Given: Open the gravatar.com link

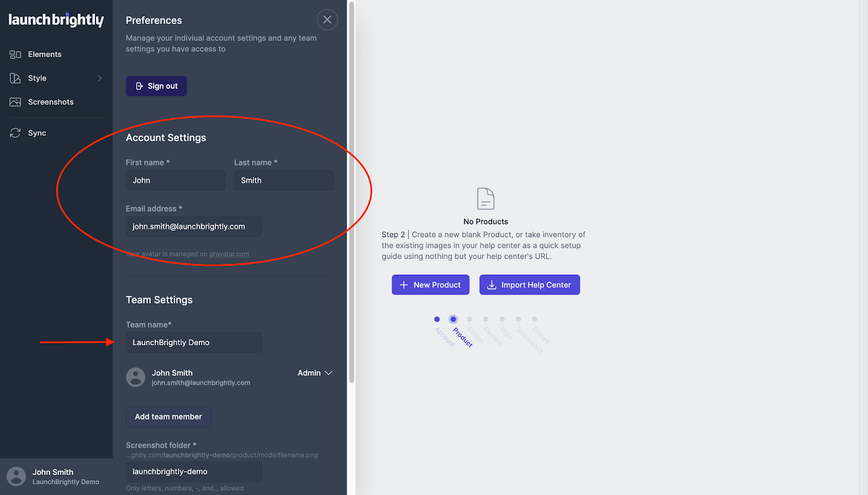Looking at the screenshot, I should click(x=229, y=254).
